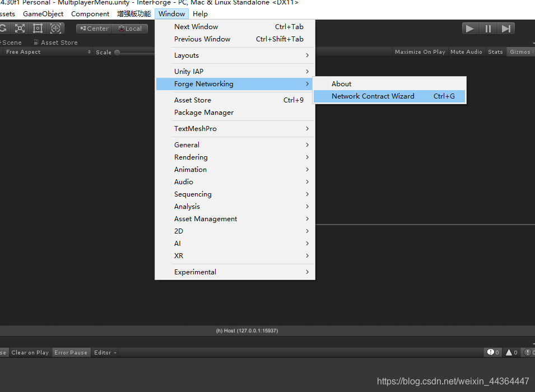Expand the General submenu

pos(235,144)
